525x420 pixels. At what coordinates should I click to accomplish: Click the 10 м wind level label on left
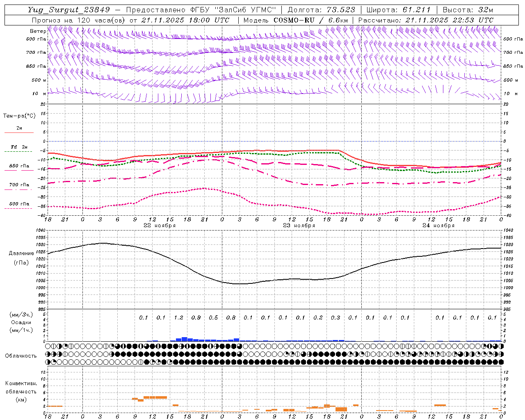coord(39,94)
